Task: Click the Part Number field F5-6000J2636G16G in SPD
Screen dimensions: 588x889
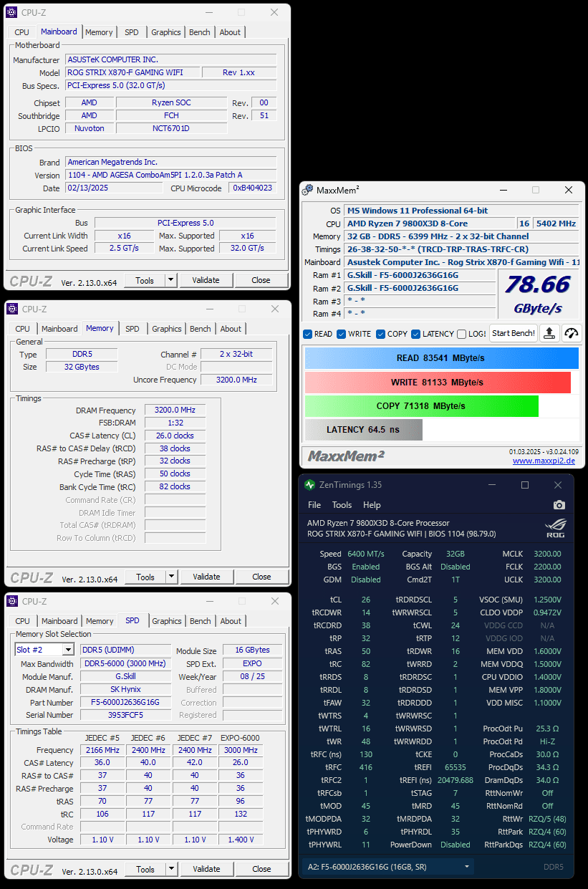Action: (x=125, y=702)
